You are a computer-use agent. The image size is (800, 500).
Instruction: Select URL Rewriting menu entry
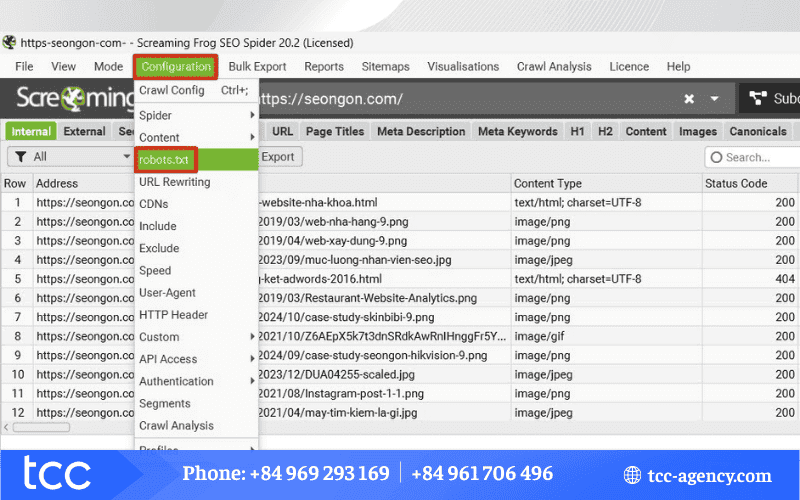pos(196,182)
